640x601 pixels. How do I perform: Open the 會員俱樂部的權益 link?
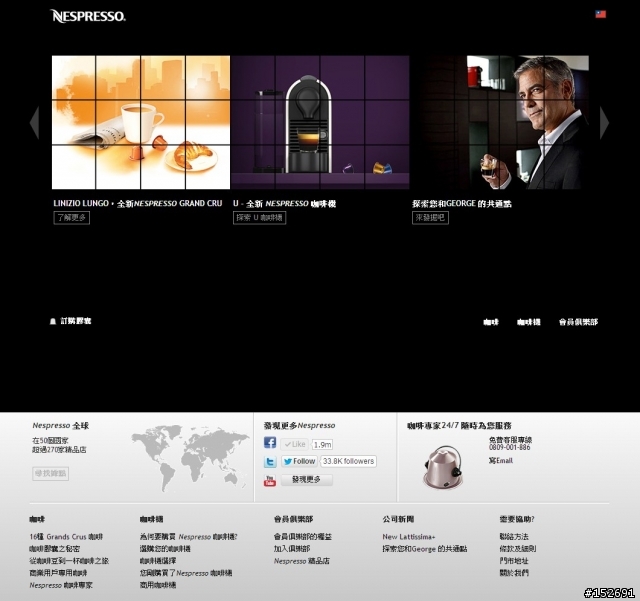pyautogui.click(x=303, y=537)
